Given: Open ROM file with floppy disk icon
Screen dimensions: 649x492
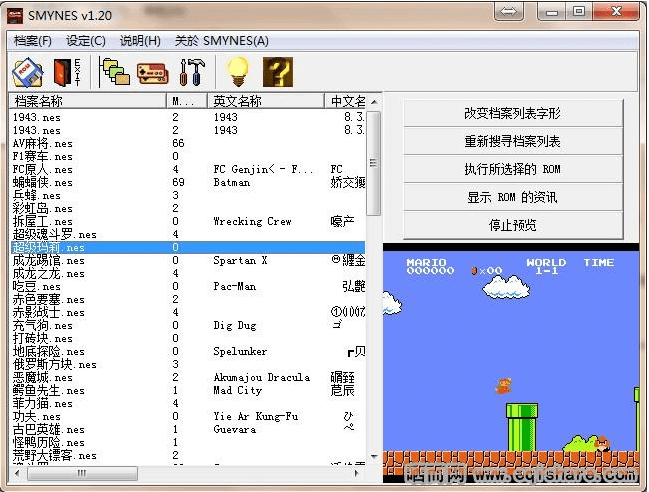Looking at the screenshot, I should pyautogui.click(x=28, y=72).
